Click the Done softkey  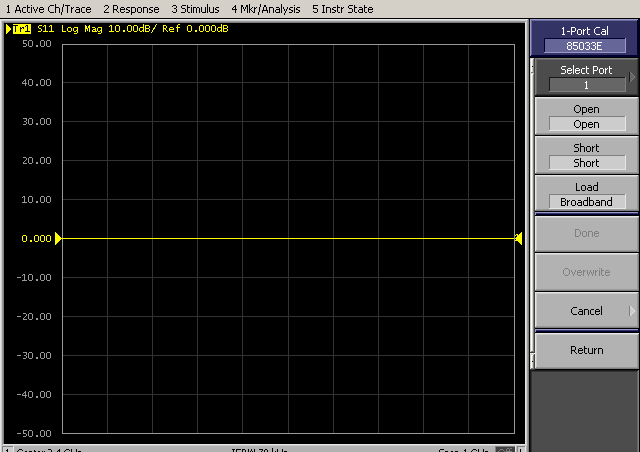click(x=586, y=233)
